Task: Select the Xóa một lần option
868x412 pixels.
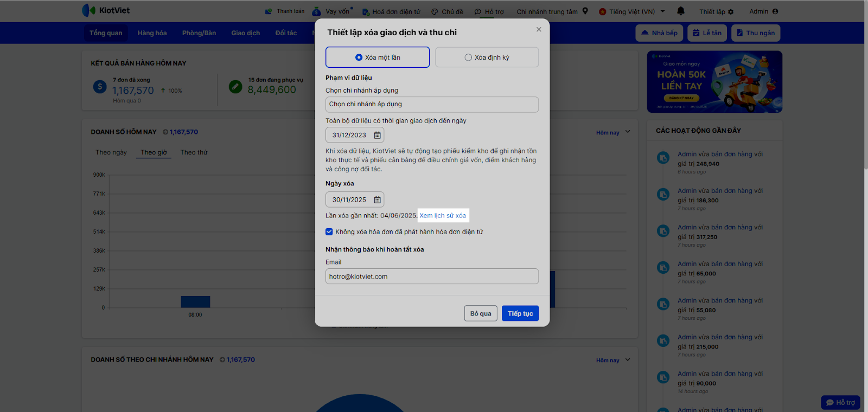Action: (378, 57)
